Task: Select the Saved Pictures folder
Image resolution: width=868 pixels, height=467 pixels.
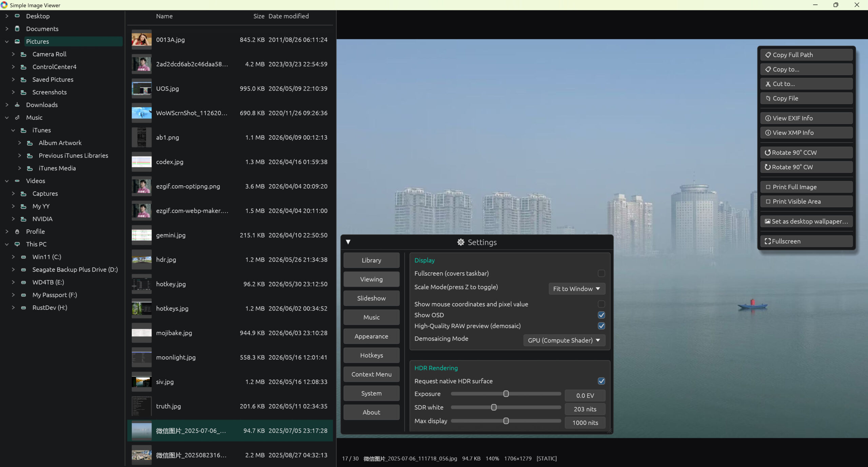Action: [x=53, y=79]
